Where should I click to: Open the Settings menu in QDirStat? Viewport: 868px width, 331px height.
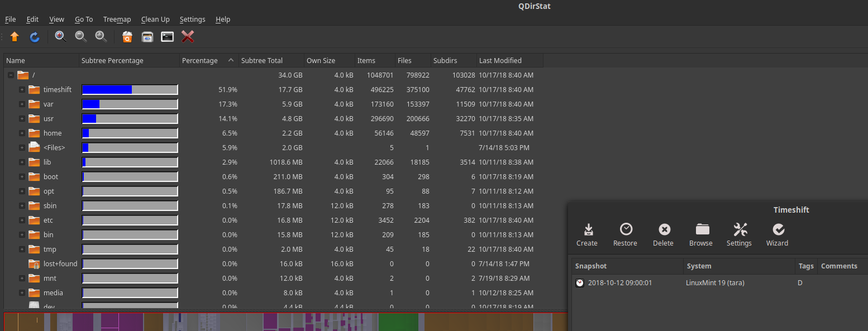coord(193,19)
